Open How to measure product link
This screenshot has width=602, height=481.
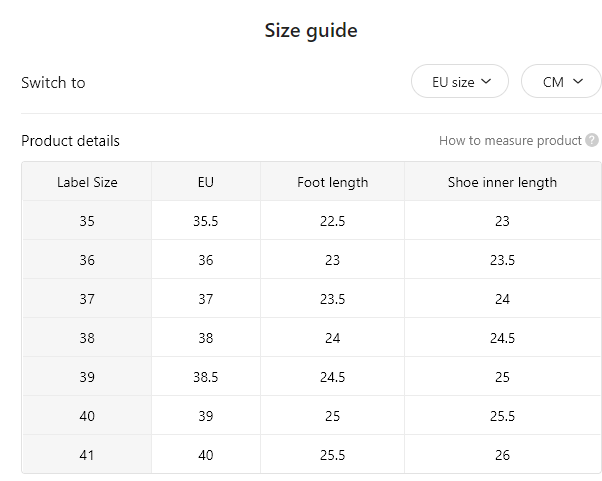pos(510,140)
